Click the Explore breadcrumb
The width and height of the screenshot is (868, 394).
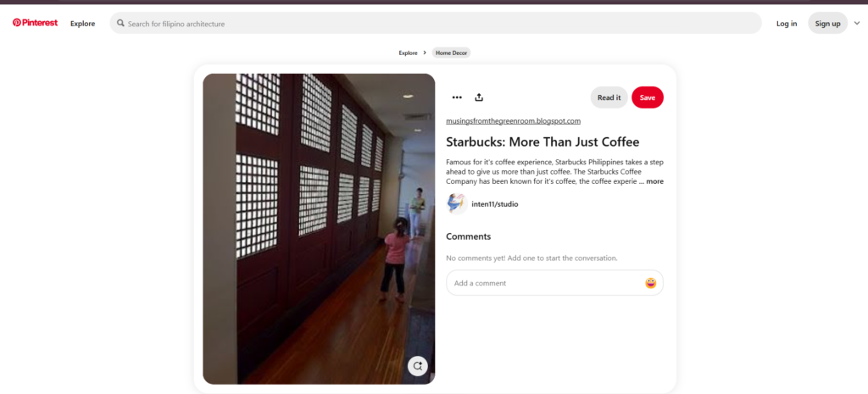408,53
